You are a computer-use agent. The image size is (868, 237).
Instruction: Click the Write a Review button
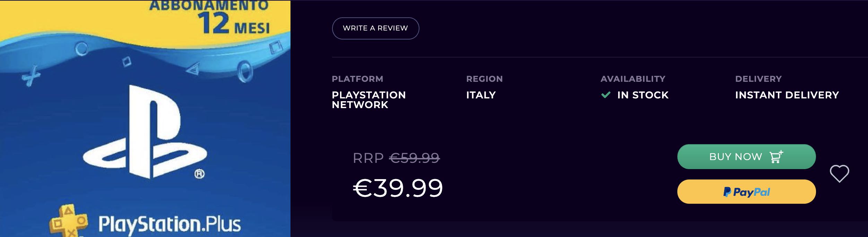(375, 28)
